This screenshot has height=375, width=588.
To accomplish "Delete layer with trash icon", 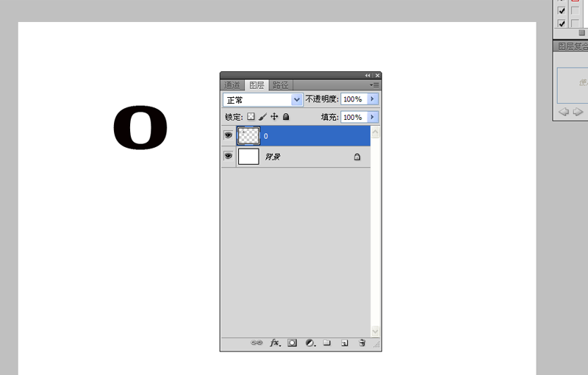I will click(x=362, y=343).
